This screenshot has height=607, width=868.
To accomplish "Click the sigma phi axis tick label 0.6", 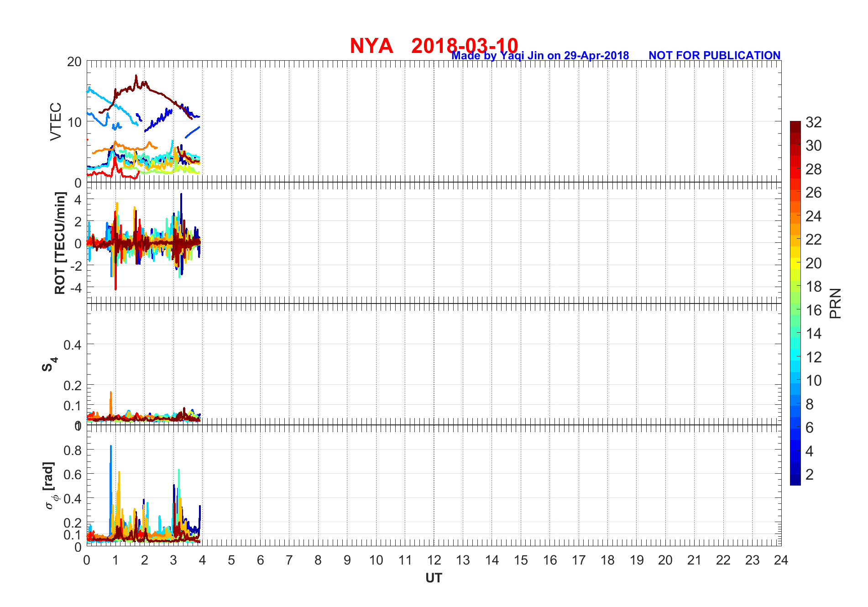I will point(73,475).
